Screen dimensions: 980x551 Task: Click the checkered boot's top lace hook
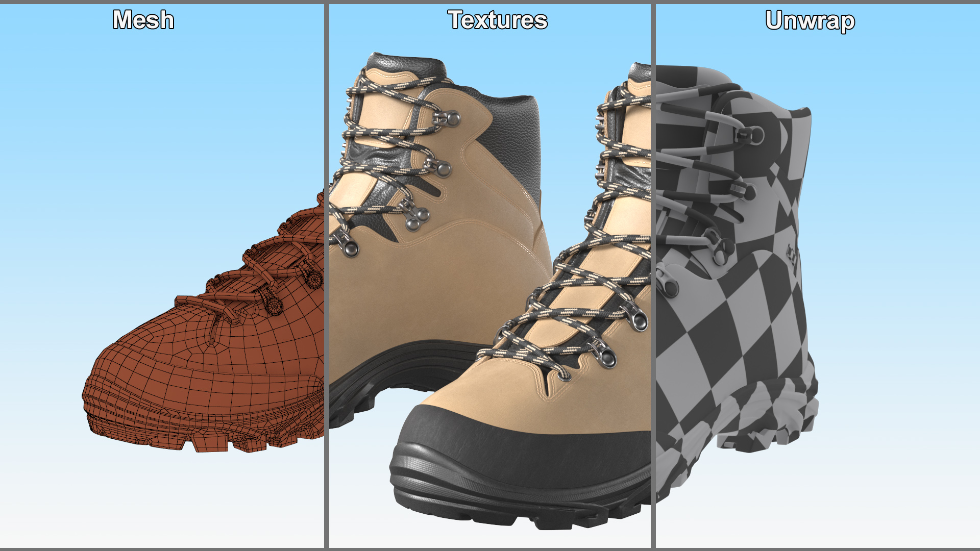[x=749, y=135]
